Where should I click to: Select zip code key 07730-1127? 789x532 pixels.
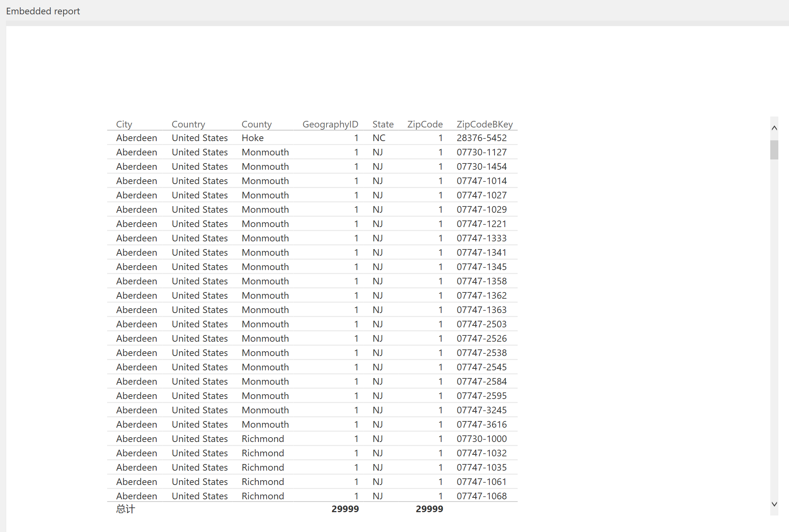pos(481,152)
